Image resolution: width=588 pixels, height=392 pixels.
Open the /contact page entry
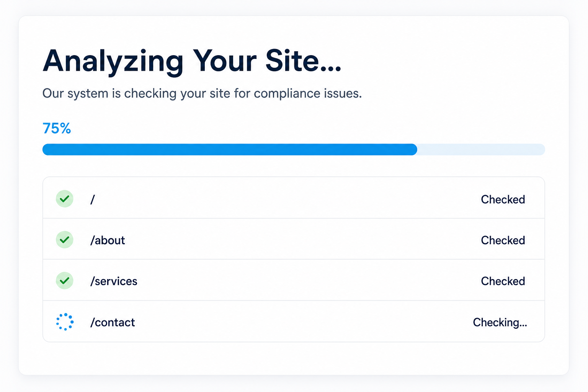click(x=113, y=322)
